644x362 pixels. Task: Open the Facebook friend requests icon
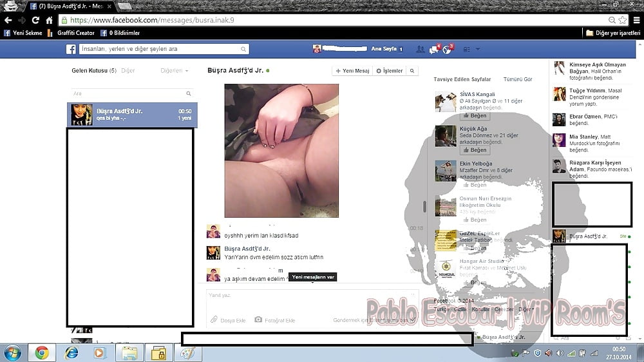[421, 49]
